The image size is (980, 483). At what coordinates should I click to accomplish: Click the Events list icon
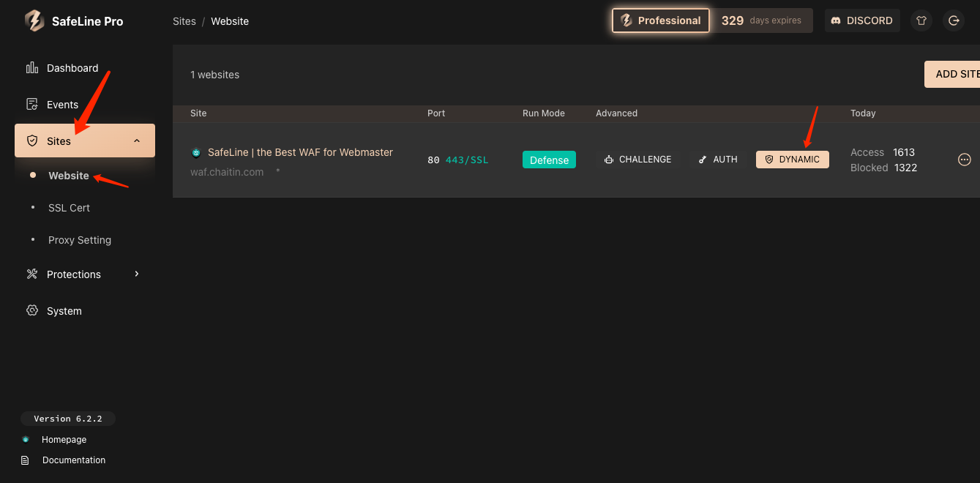click(x=32, y=105)
